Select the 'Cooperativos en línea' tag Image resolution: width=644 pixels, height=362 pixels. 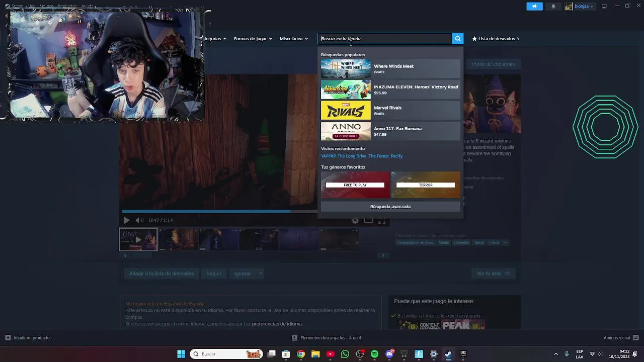415,242
